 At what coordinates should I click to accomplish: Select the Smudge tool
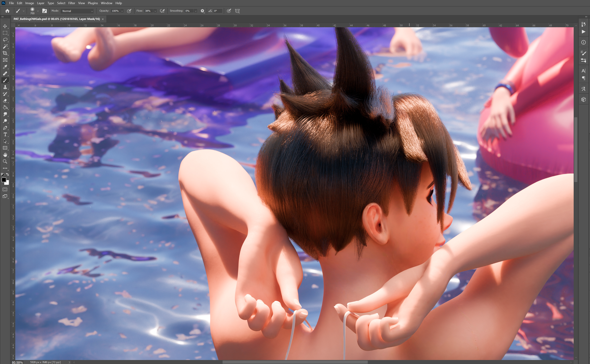5,114
